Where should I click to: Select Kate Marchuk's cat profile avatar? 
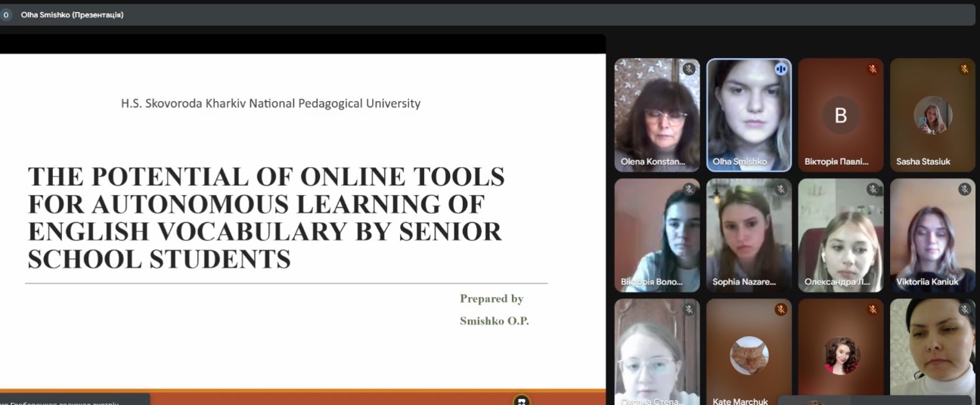coord(749,355)
